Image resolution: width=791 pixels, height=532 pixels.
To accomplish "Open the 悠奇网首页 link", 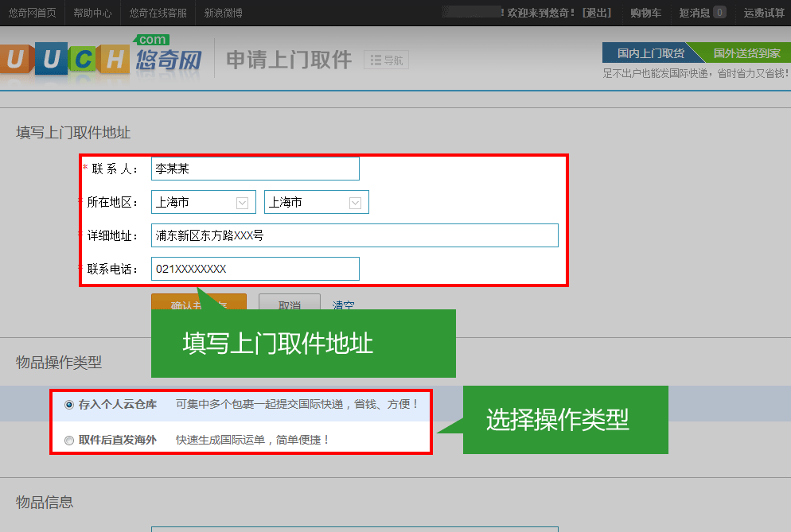I will [x=33, y=13].
